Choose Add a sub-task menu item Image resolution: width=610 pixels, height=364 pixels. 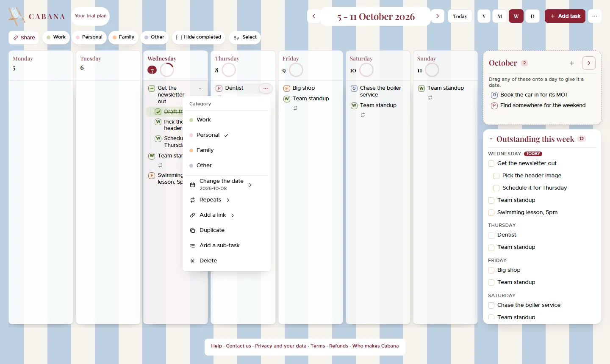pyautogui.click(x=227, y=245)
